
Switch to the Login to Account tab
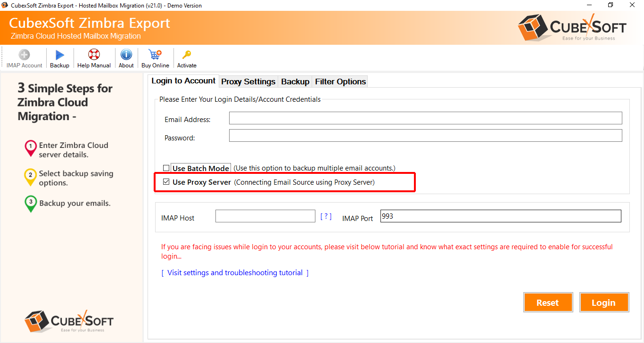[183, 81]
